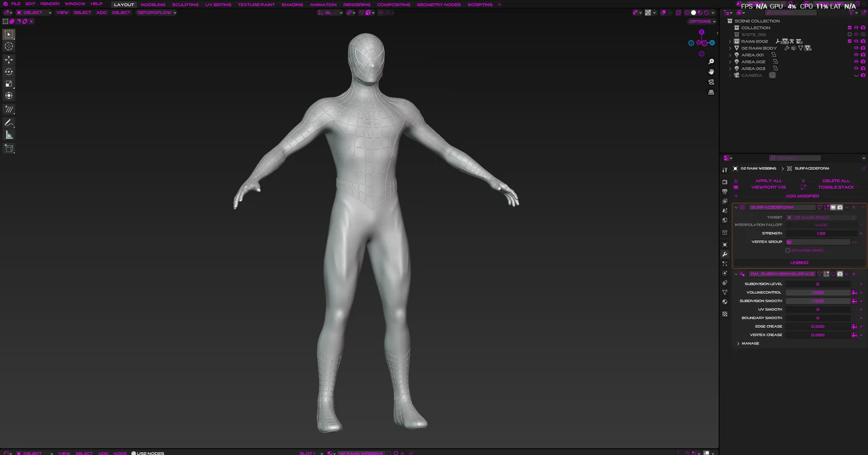Uncheck the Raimi 2002 collection checkbox
The height and width of the screenshot is (455, 868).
tap(850, 41)
